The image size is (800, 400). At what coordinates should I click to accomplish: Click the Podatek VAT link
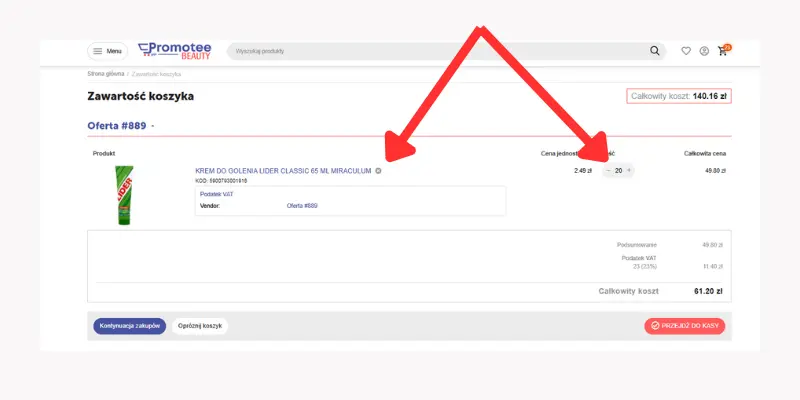point(216,194)
